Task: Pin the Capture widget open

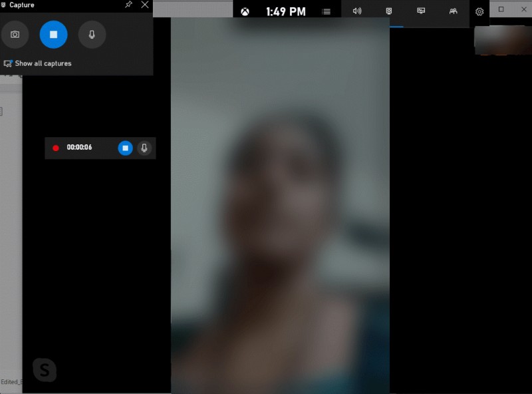Action: (128, 5)
